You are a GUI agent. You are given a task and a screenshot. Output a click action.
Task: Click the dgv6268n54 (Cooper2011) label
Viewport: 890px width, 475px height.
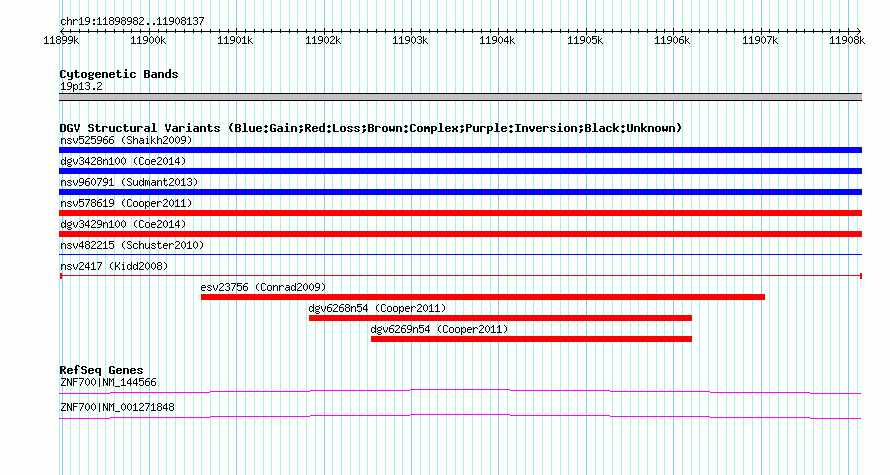pos(377,308)
